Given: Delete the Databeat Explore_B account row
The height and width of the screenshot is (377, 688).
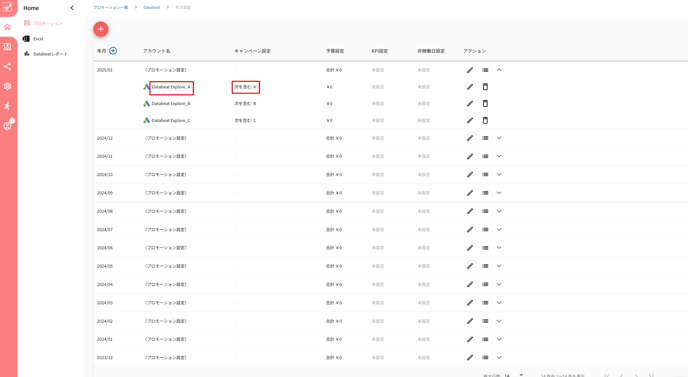Looking at the screenshot, I should pyautogui.click(x=485, y=104).
